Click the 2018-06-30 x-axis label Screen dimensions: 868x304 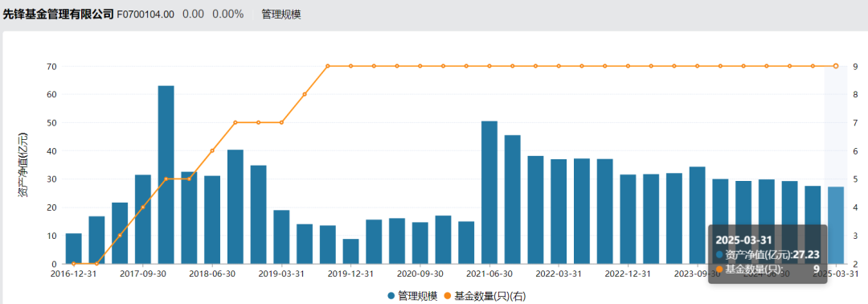point(212,273)
